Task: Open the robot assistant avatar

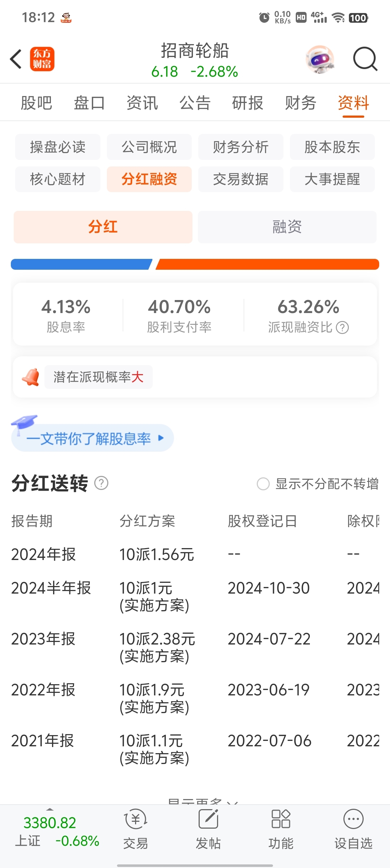Action: click(320, 59)
